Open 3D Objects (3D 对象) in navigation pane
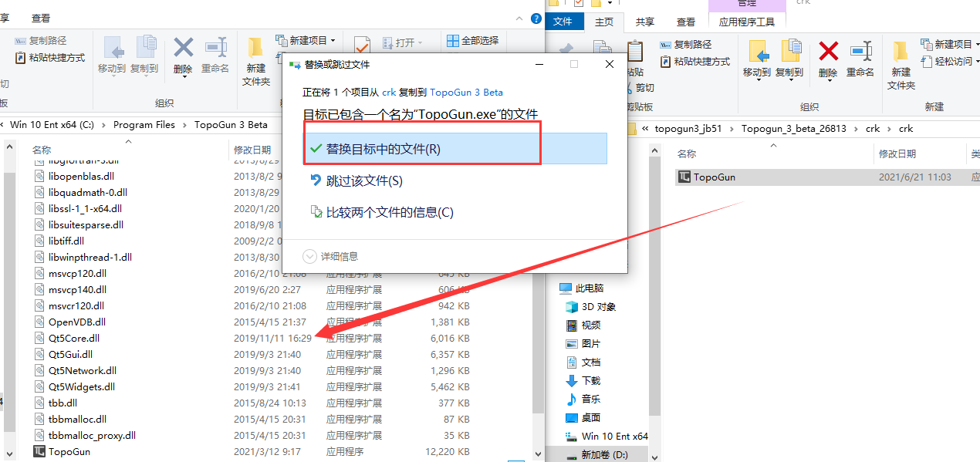Screen dimensions: 980x462 pos(590,306)
